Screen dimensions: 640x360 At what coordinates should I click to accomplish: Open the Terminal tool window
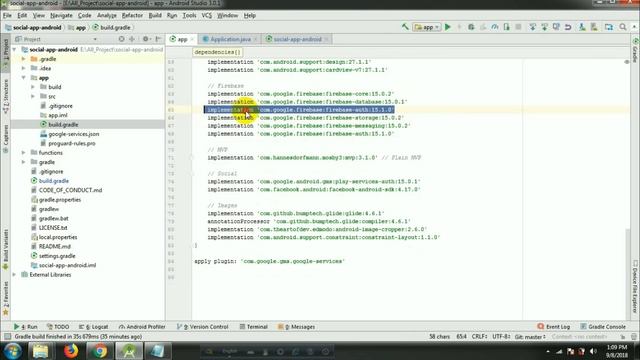[253, 327]
